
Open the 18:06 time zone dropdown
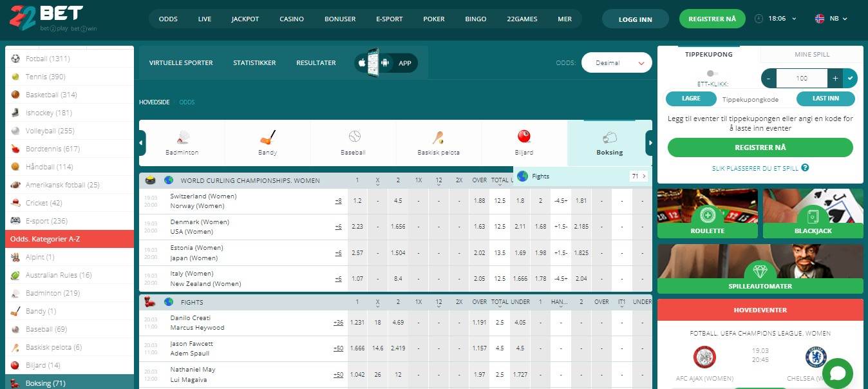point(775,19)
